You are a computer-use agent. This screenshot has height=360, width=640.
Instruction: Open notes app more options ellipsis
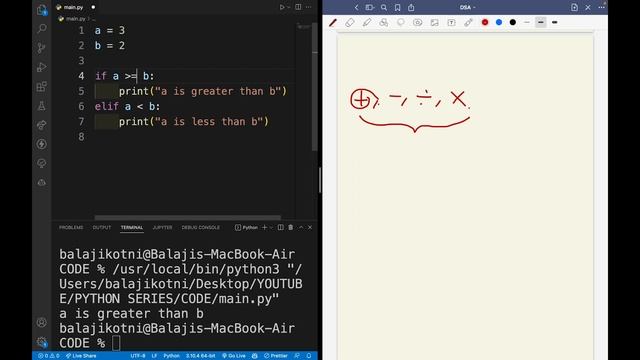[x=602, y=7]
